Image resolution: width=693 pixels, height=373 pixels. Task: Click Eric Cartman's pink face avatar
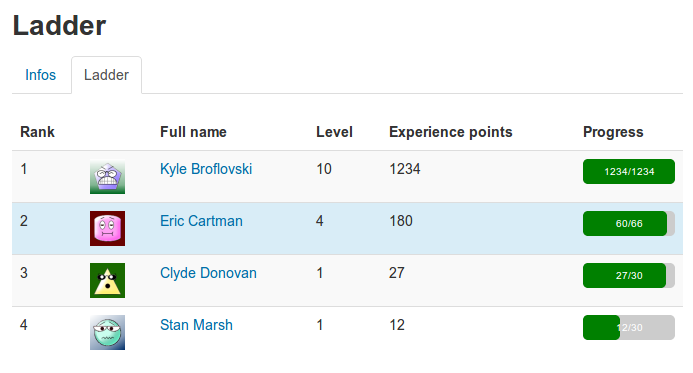click(107, 228)
